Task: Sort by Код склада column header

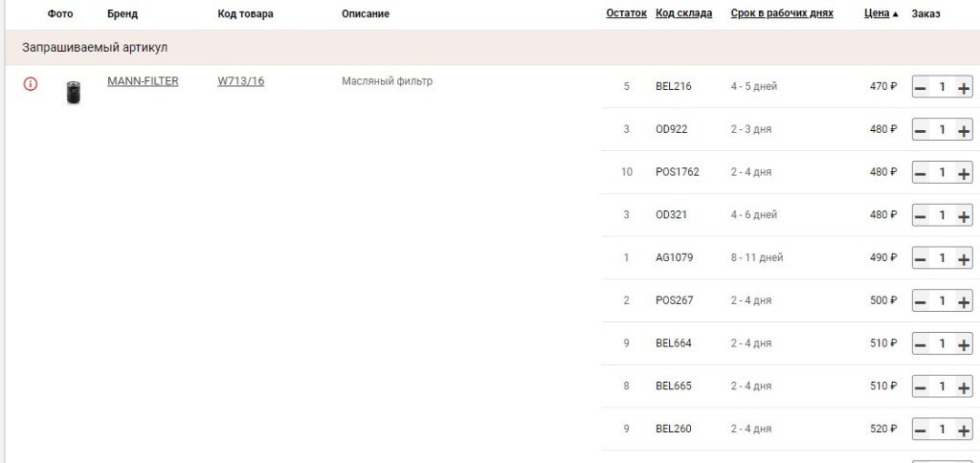Action: tap(683, 13)
